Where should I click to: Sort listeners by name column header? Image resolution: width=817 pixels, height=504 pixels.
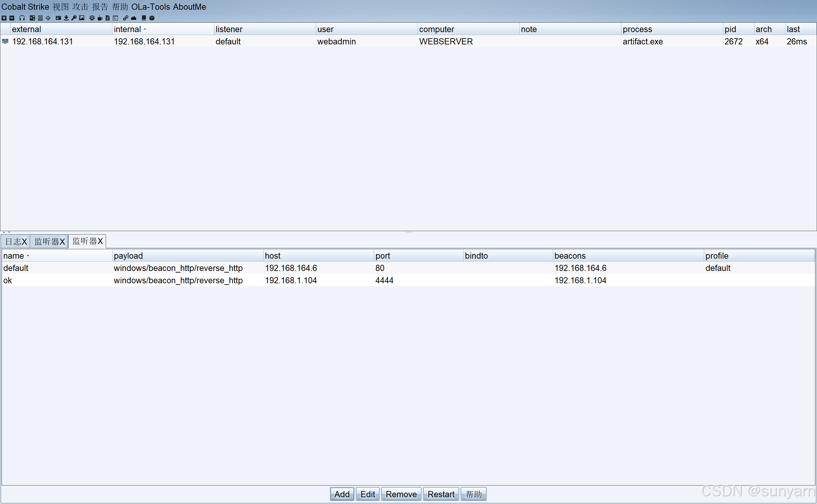[x=14, y=256]
